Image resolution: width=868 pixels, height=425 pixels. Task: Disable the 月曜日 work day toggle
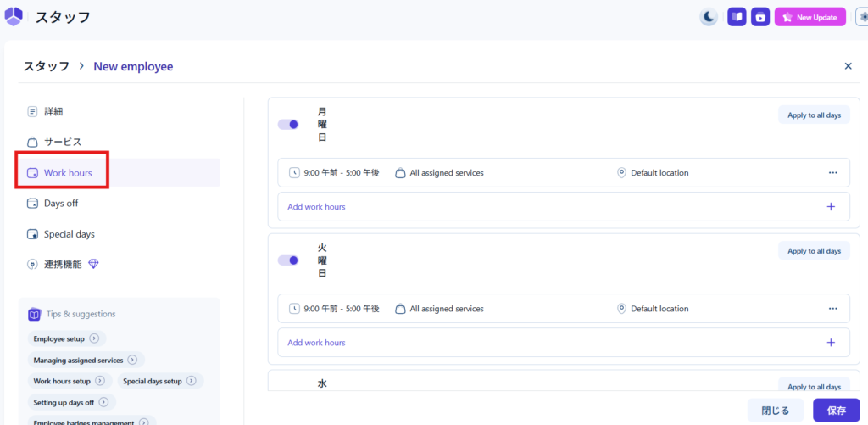pyautogui.click(x=288, y=125)
